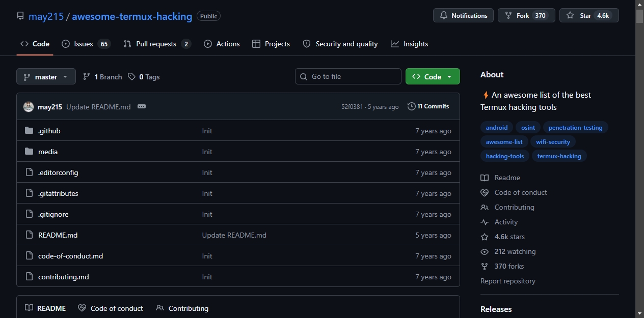This screenshot has height=318, width=644.
Task: Open the Insights tab
Action: coord(410,44)
